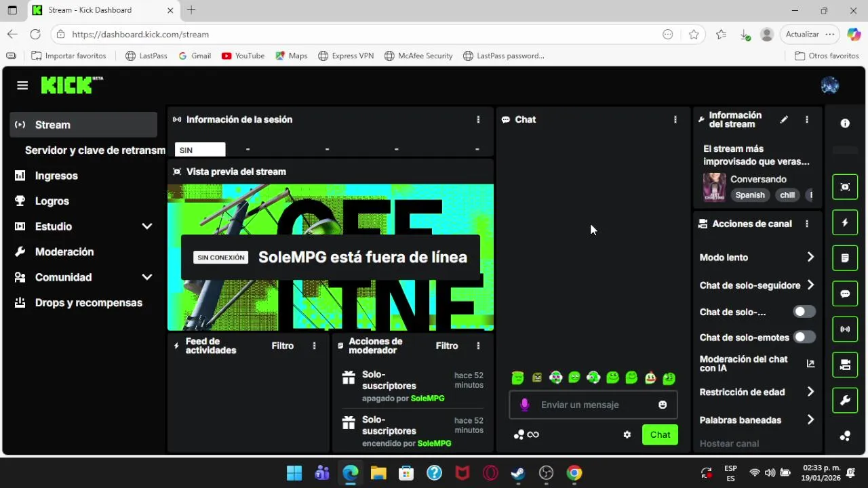Open Información del stream three-dot menu
868x488 pixels.
(806, 119)
